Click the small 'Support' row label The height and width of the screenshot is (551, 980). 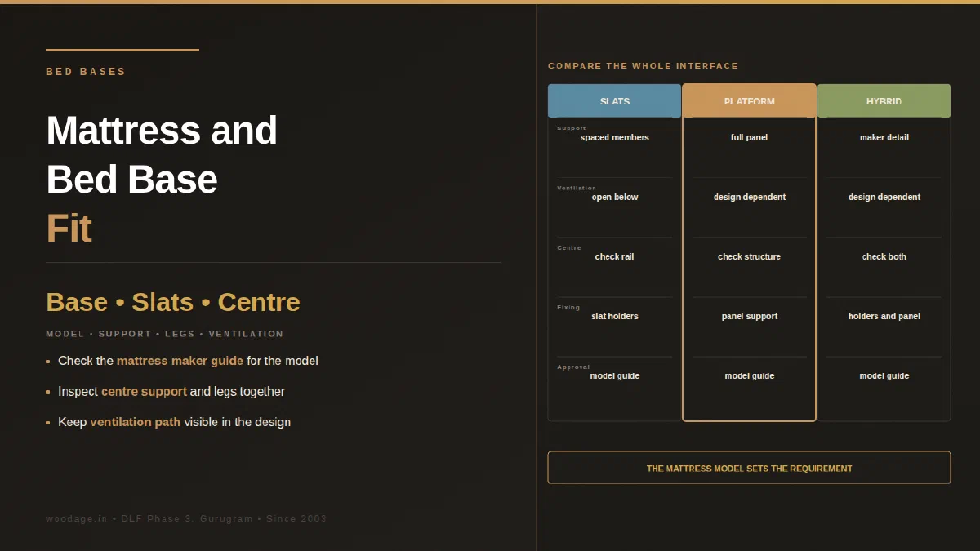click(x=572, y=128)
